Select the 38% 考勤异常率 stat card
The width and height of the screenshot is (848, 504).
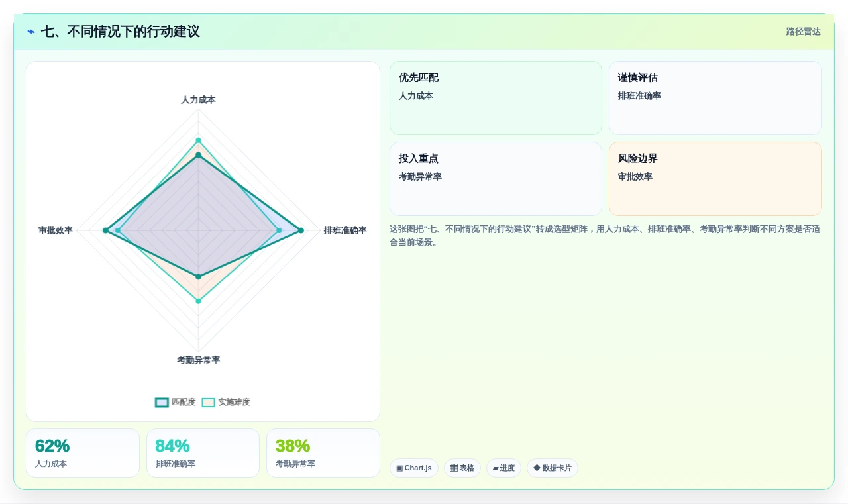tap(323, 453)
